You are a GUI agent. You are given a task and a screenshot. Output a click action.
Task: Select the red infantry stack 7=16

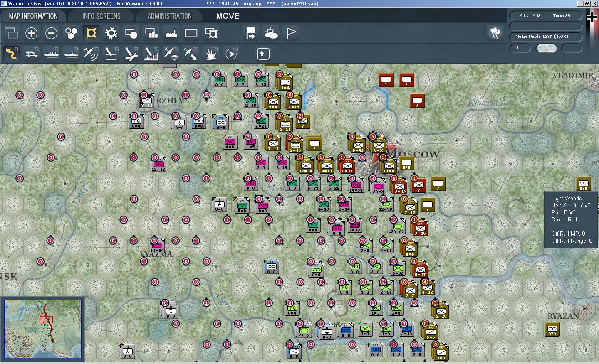[420, 228]
